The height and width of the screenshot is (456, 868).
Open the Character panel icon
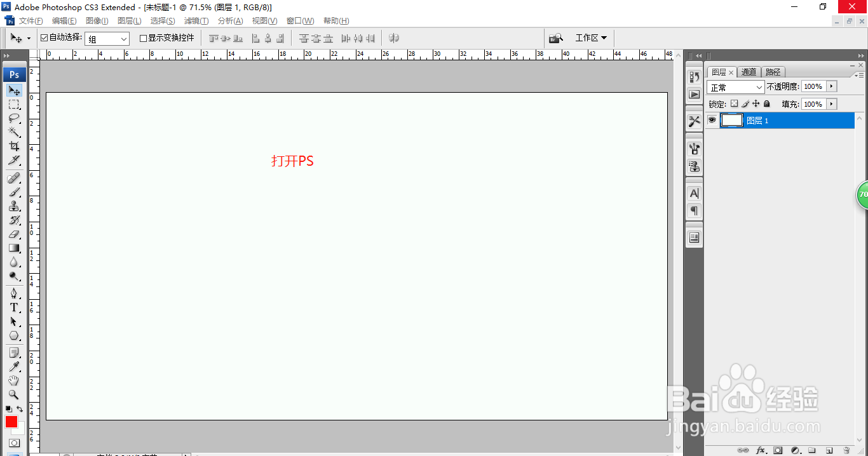click(x=695, y=193)
